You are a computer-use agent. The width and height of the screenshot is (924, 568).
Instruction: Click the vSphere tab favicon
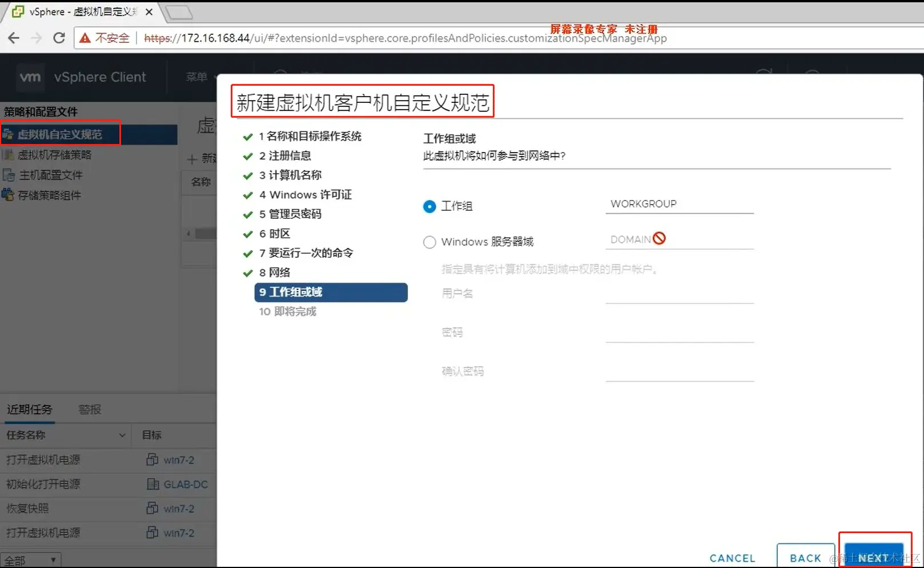click(x=18, y=11)
